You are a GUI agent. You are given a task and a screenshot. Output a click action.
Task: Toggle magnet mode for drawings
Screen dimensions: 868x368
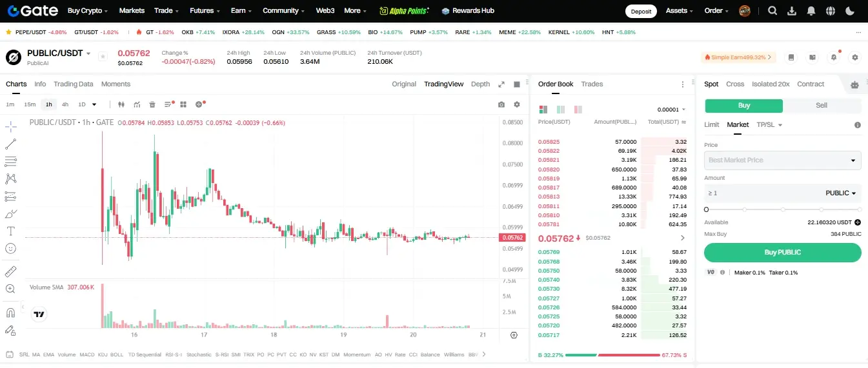[10, 313]
